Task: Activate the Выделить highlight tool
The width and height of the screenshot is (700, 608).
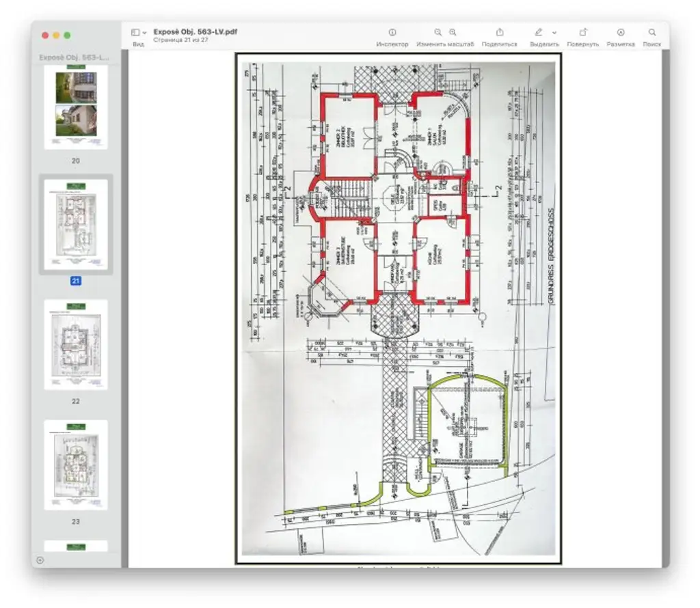Action: click(538, 31)
